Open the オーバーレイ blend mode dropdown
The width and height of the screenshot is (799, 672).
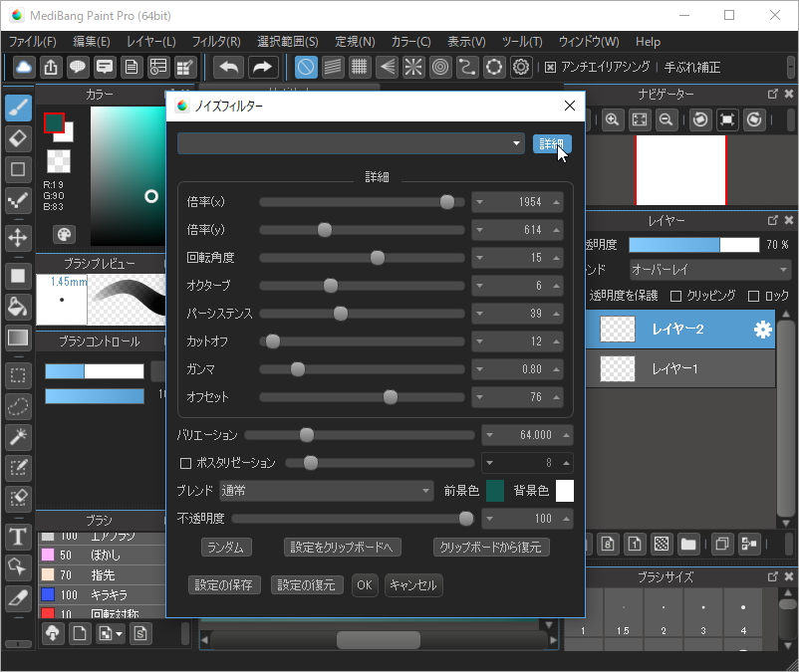(709, 270)
